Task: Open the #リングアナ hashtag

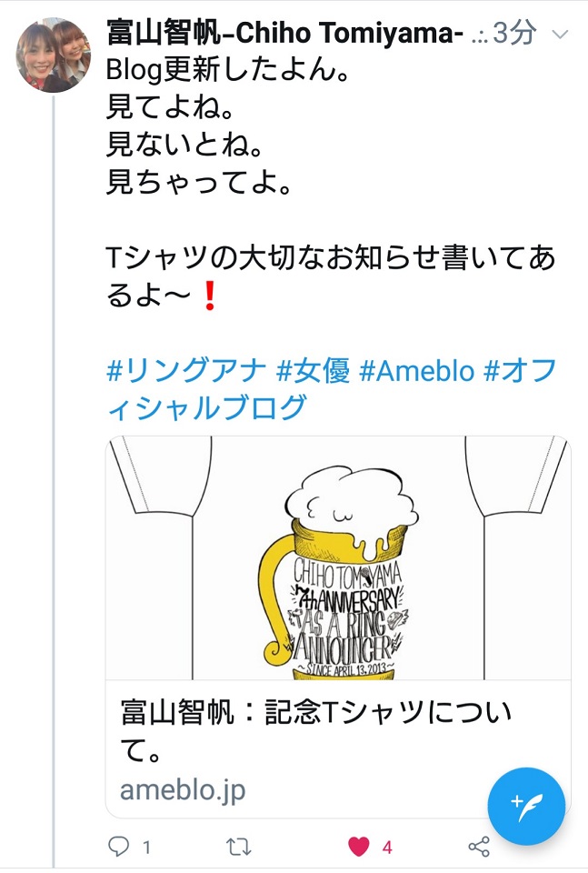Action: (x=186, y=370)
